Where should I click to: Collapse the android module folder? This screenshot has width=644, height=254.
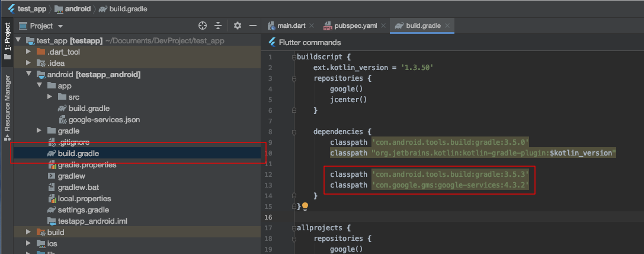tap(28, 75)
